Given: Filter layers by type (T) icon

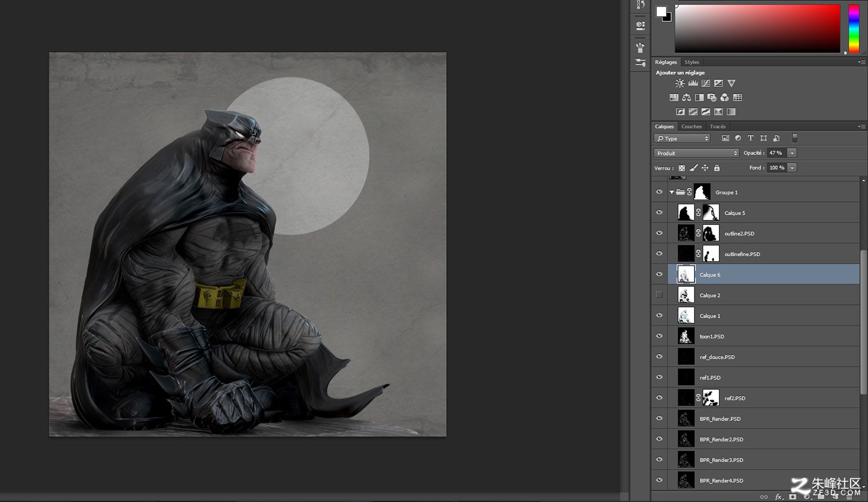Looking at the screenshot, I should point(751,138).
